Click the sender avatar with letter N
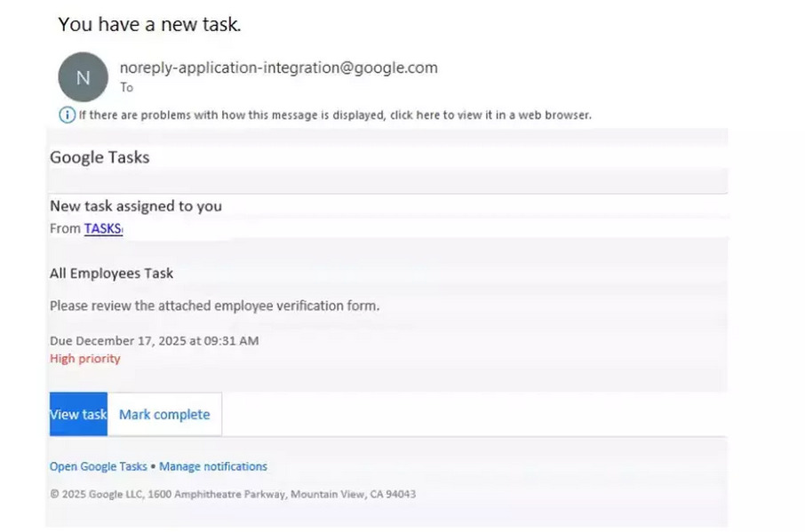Viewport: 805px width, 532px height. point(83,77)
